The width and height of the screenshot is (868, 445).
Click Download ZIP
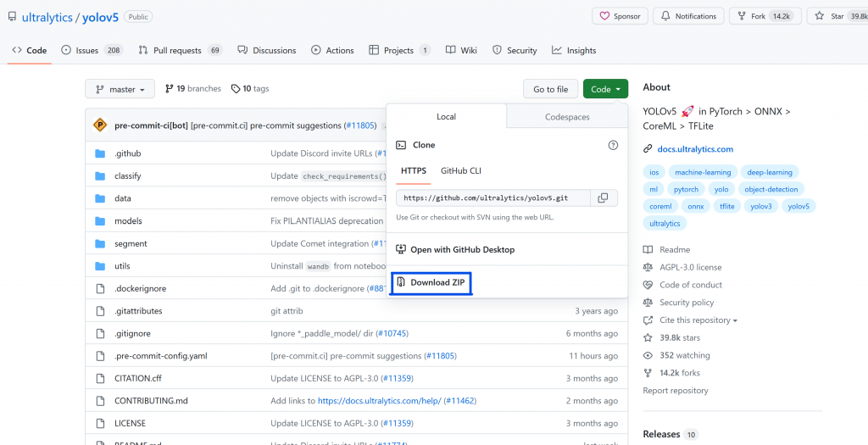tap(433, 282)
